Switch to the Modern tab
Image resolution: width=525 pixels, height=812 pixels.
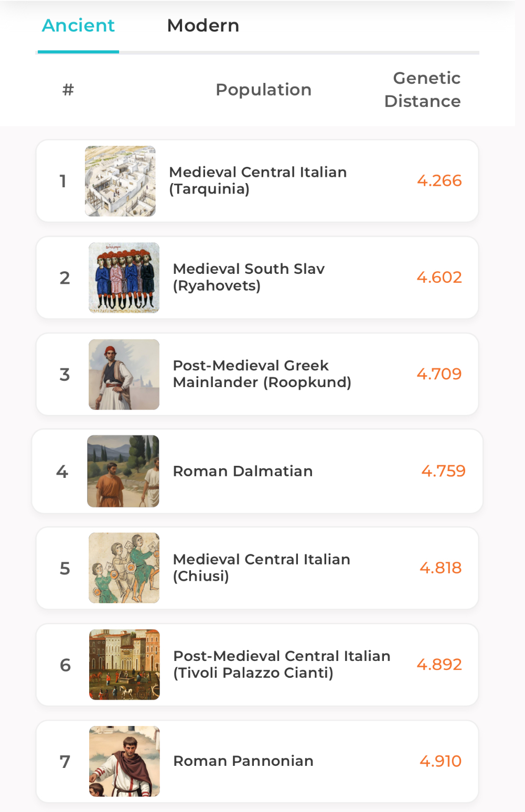point(203,25)
